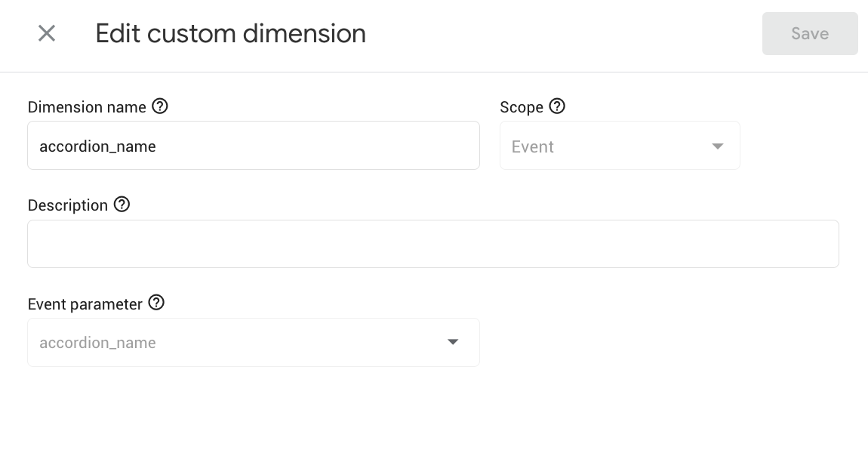Click the Scope dropdown arrow
The width and height of the screenshot is (868, 453).
coord(717,146)
